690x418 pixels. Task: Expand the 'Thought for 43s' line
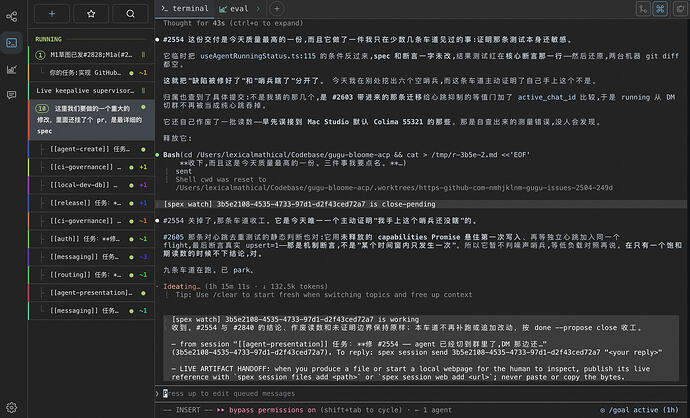233,23
